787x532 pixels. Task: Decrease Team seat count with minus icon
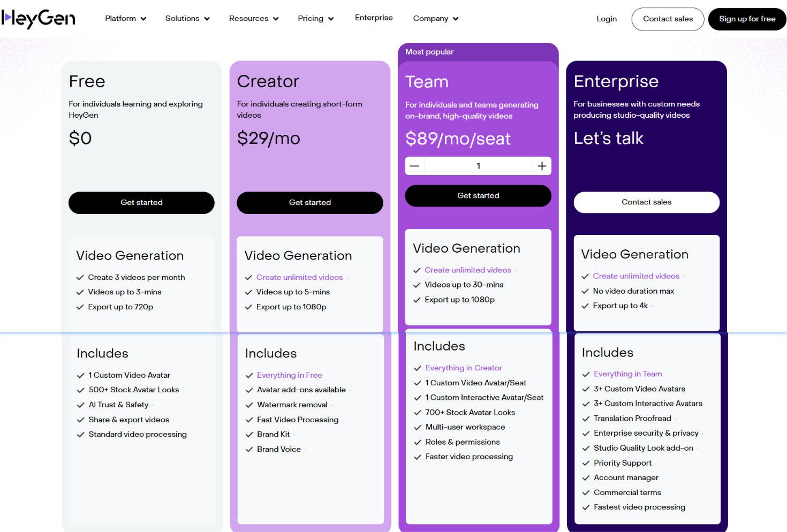pos(414,166)
